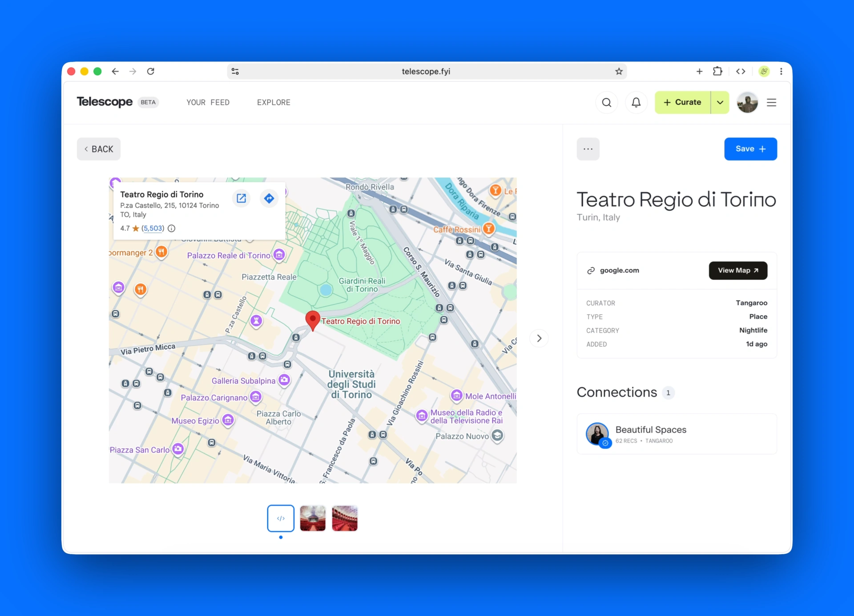Click the Caffè Rossini marker icon

[489, 228]
